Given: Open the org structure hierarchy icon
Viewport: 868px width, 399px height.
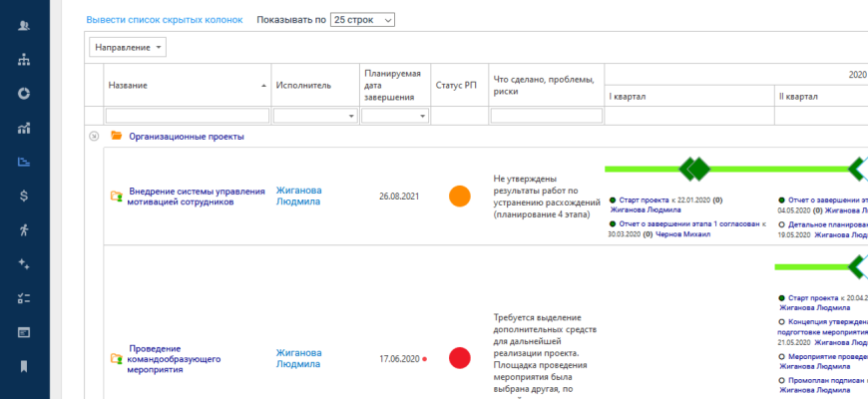Looking at the screenshot, I should 24,60.
